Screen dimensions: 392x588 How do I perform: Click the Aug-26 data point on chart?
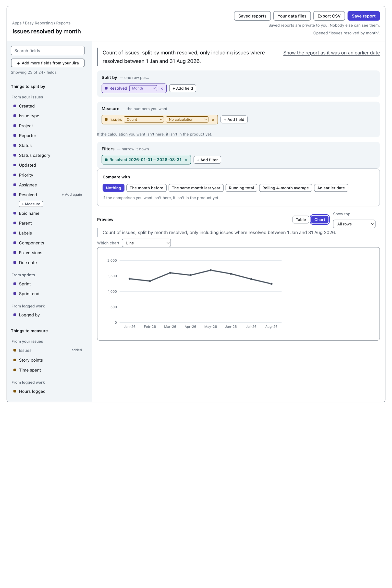pyautogui.click(x=271, y=284)
